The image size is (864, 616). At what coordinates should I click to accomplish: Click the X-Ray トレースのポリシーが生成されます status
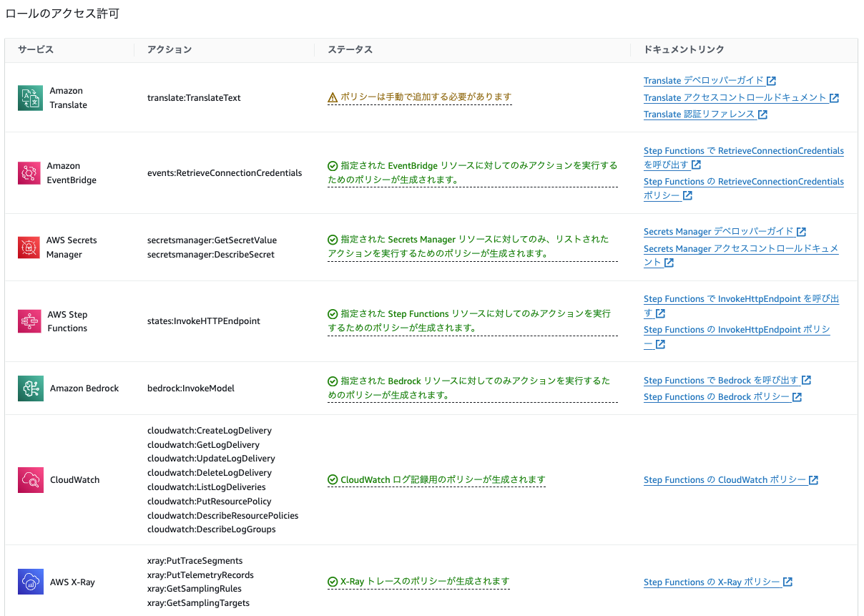(418, 582)
